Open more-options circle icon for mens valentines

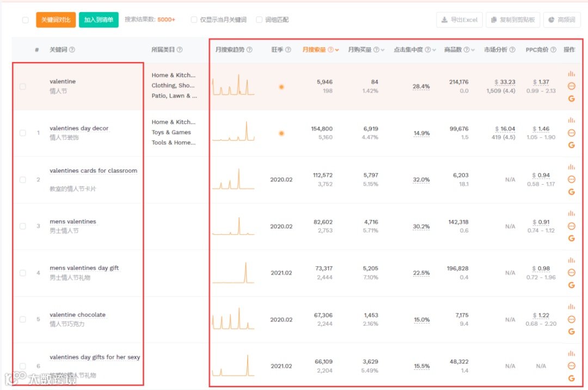tap(571, 226)
